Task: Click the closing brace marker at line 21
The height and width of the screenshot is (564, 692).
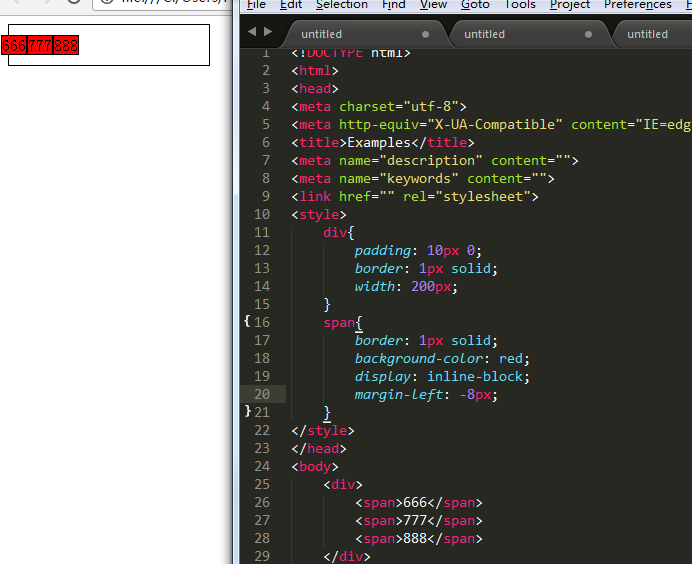Action: [x=247, y=411]
